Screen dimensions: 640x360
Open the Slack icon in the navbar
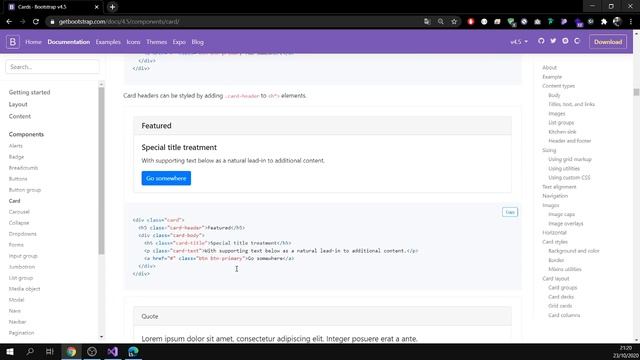[565, 41]
